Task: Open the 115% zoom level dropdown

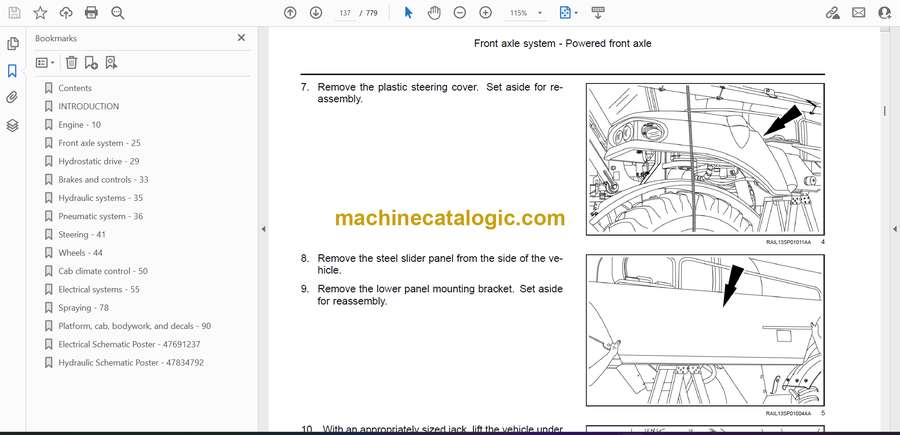Action: tap(523, 13)
